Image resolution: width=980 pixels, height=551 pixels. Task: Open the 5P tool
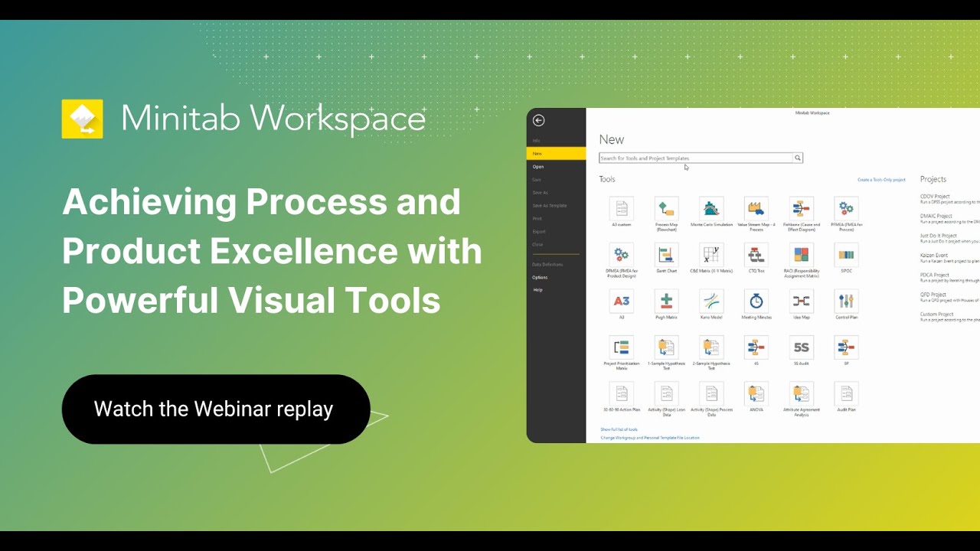[x=846, y=347]
